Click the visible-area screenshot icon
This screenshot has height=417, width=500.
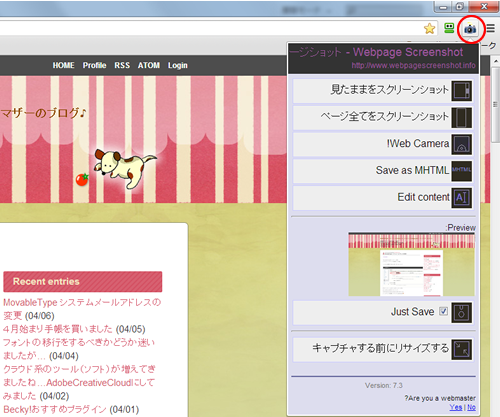(462, 91)
